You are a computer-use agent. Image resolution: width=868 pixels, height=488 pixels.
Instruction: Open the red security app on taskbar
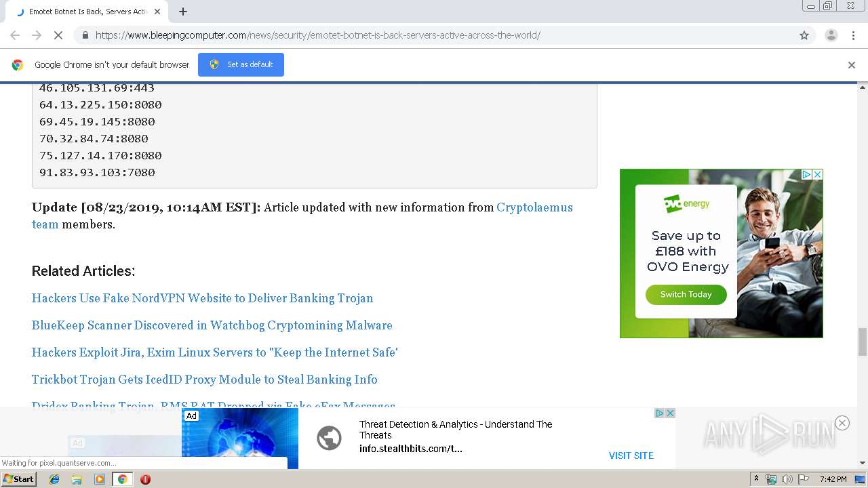145,479
